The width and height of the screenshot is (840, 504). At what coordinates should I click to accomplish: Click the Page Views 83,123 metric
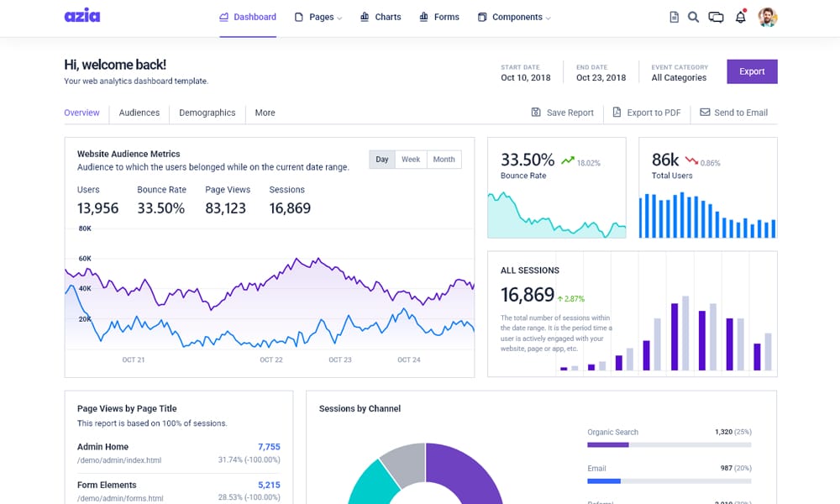[227, 200]
